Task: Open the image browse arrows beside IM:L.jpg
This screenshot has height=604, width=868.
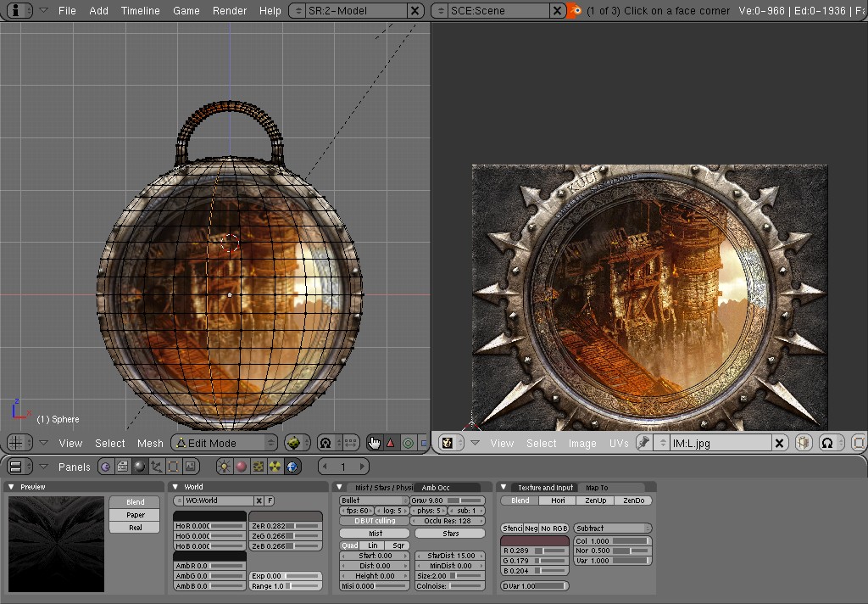Action: click(x=662, y=443)
